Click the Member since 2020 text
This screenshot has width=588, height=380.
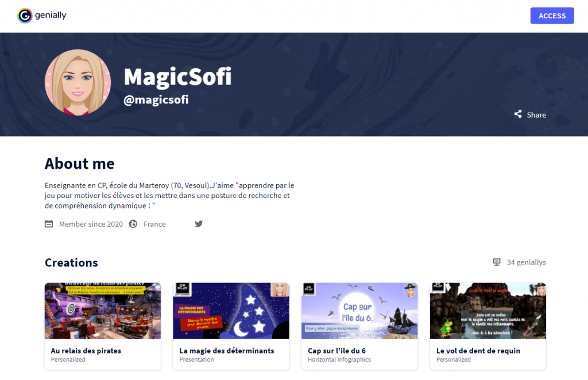point(91,224)
